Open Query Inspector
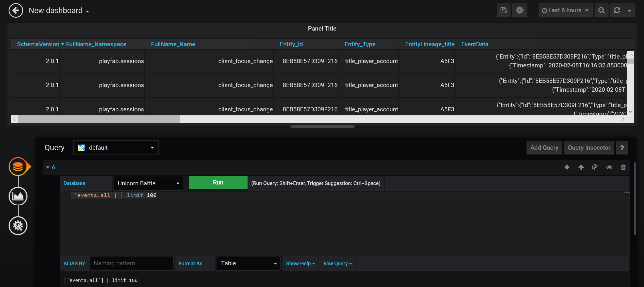This screenshot has height=287, width=644. click(589, 148)
